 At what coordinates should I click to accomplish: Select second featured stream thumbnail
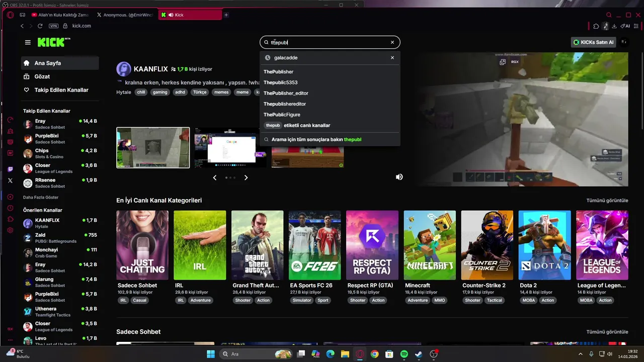(x=231, y=147)
